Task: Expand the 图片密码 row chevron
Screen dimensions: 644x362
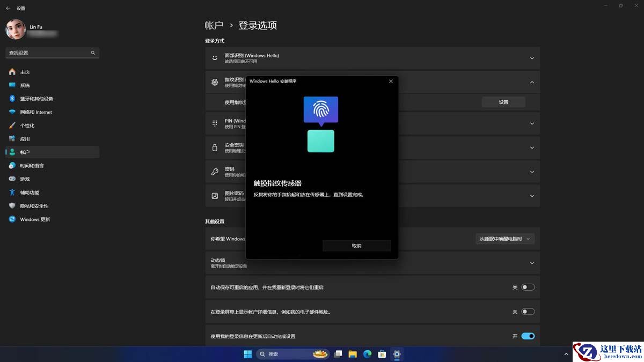Action: [x=532, y=196]
